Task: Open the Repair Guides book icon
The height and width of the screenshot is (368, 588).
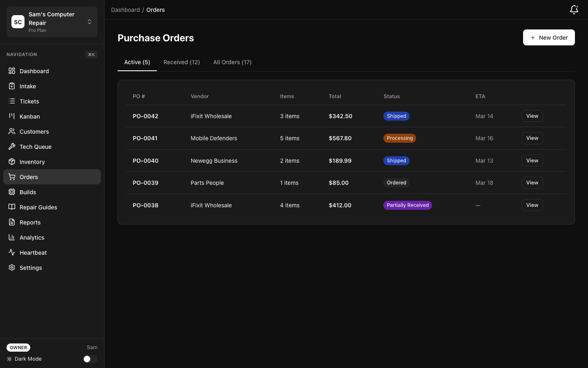Action: pyautogui.click(x=12, y=207)
